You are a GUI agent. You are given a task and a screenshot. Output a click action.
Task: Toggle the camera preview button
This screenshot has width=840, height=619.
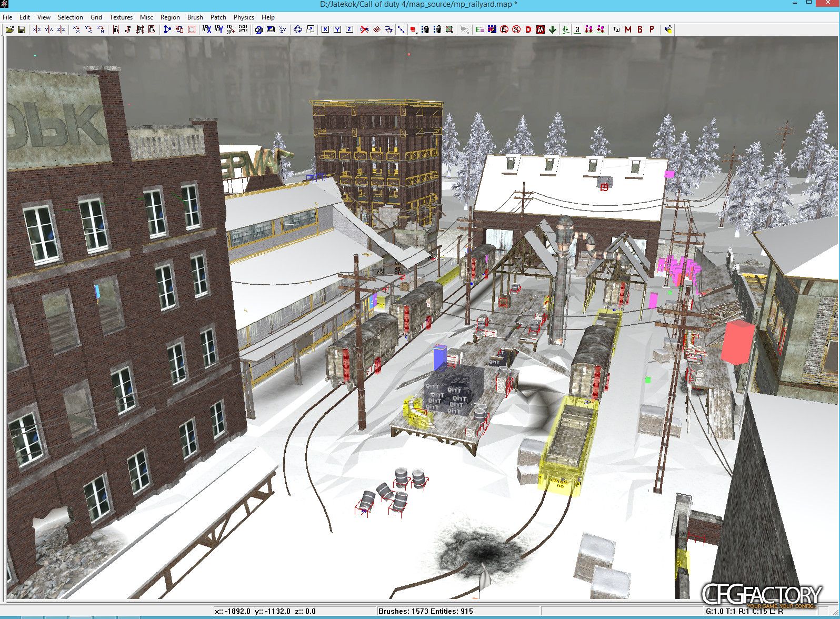tap(258, 29)
